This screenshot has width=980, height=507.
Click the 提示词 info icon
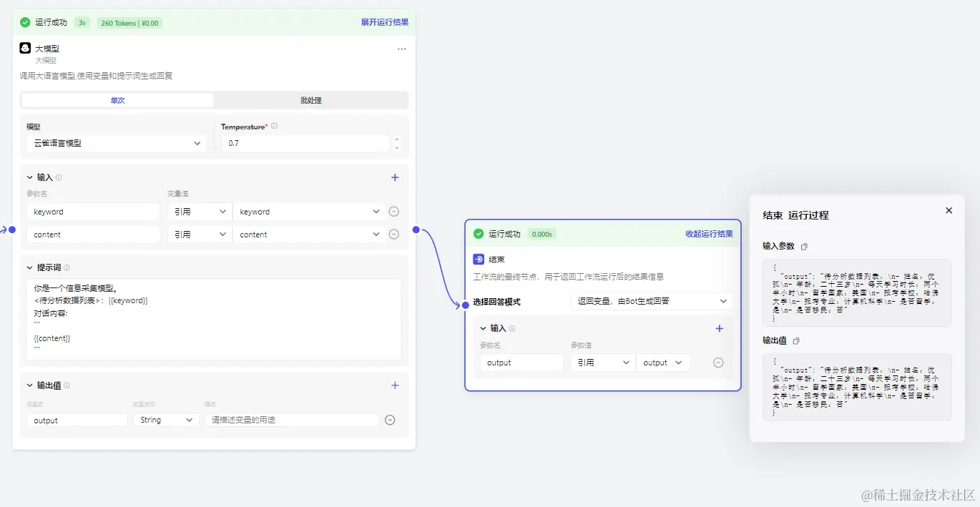pyautogui.click(x=67, y=267)
